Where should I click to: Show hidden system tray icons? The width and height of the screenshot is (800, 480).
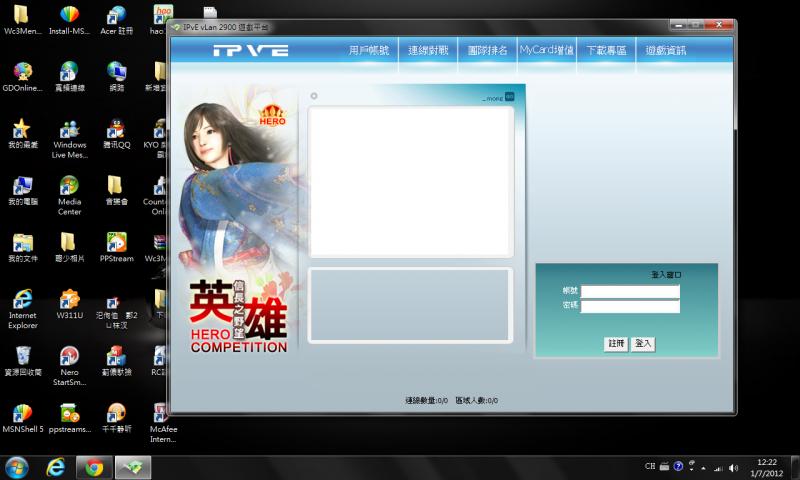(704, 467)
